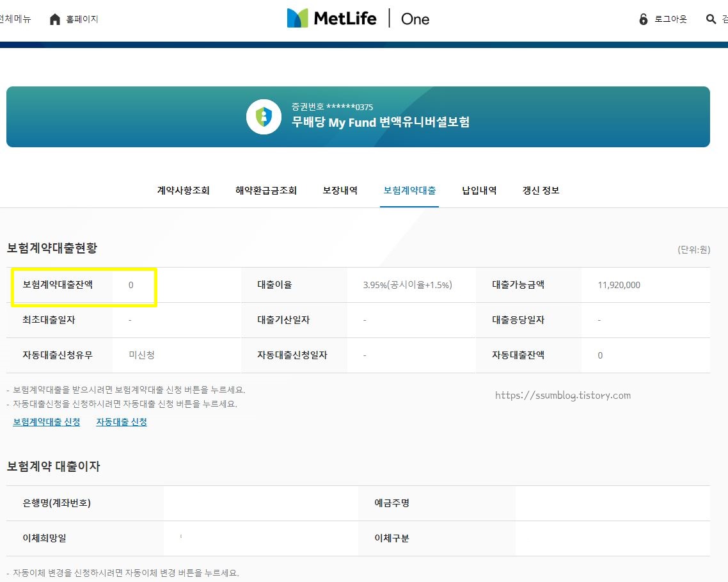The width and height of the screenshot is (728, 582).
Task: Click the shield policy icon in the banner
Action: pyautogui.click(x=264, y=117)
